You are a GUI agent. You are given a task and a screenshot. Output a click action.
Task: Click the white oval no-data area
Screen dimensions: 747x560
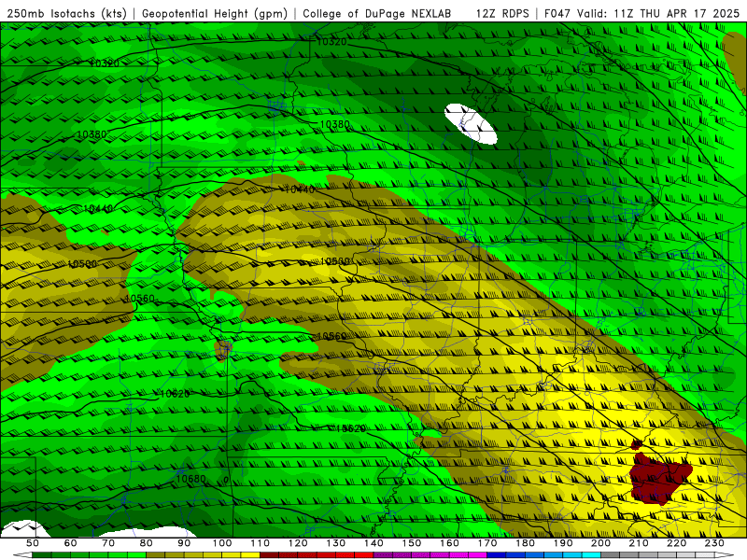pyautogui.click(x=471, y=124)
